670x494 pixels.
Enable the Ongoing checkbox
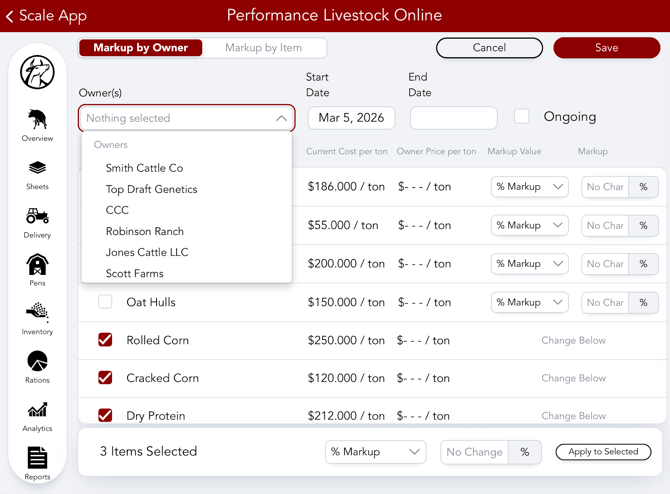coord(522,117)
